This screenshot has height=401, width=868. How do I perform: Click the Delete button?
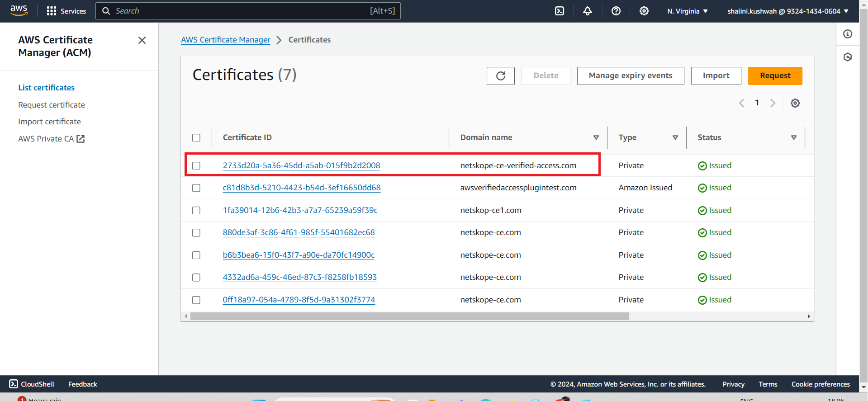click(546, 76)
